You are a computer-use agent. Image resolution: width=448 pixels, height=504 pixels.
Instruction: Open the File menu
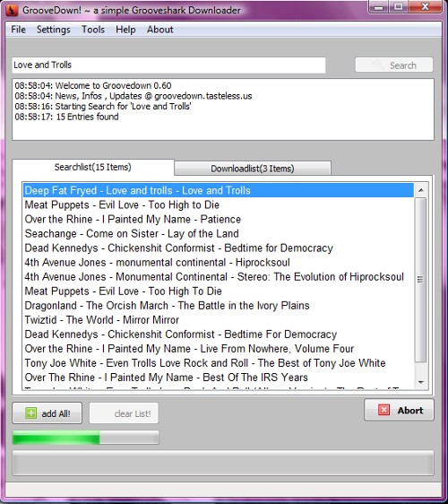(18, 30)
